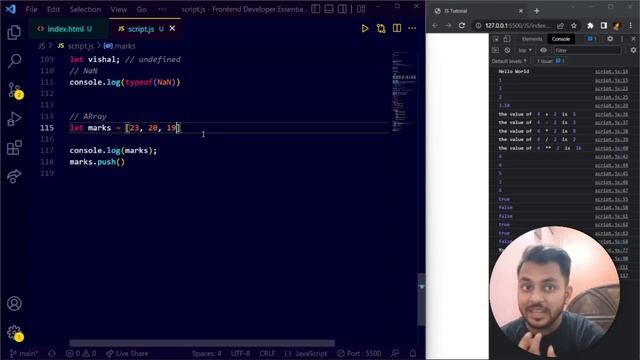Screen dimensions: 640x360
Task: Click the editor vertical scrollbar thumb
Action: (x=421, y=300)
